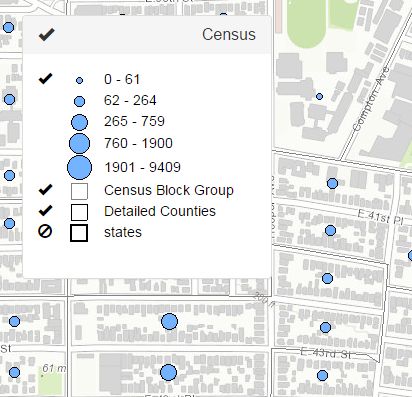This screenshot has width=412, height=397.
Task: Click the 1901 - 9409 largest circle symbol
Action: click(79, 167)
